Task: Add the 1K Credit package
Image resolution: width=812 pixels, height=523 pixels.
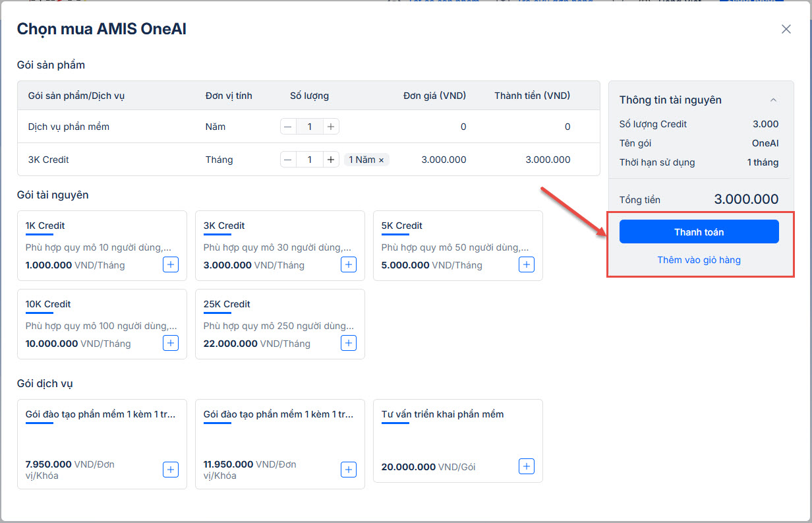Action: (171, 264)
